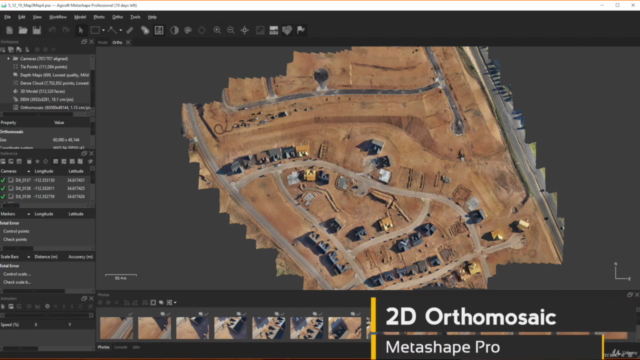Screen dimensions: 640x360
Task: Open the View menu
Action: pos(37,17)
